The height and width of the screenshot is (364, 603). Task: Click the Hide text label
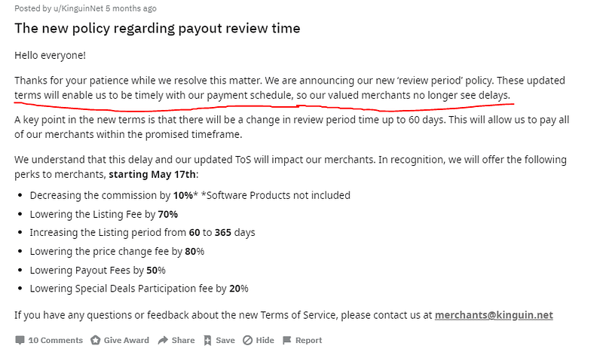click(x=265, y=340)
